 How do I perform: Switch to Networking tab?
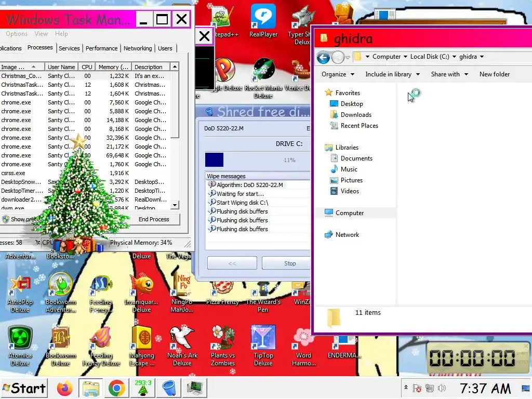coord(138,48)
